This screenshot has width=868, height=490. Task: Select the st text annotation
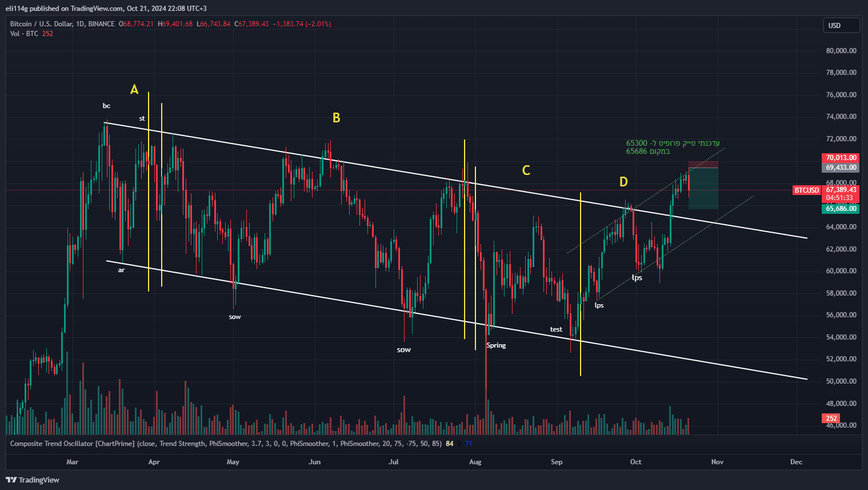142,118
